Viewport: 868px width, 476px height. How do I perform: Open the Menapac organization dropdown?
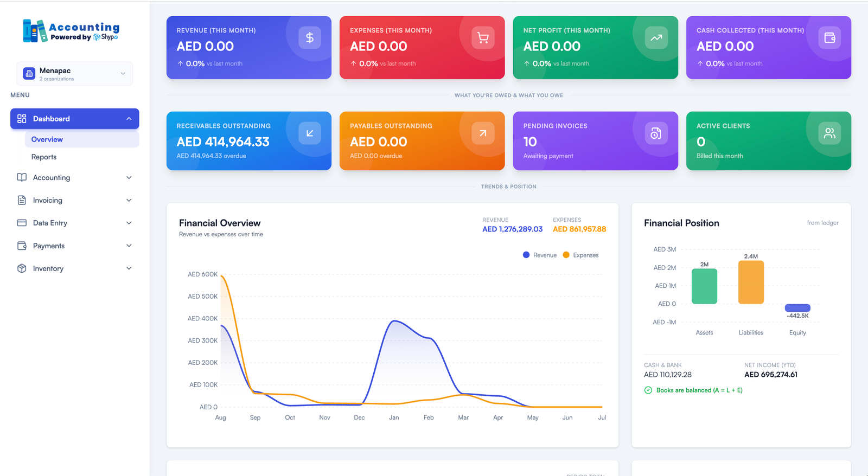click(x=75, y=74)
